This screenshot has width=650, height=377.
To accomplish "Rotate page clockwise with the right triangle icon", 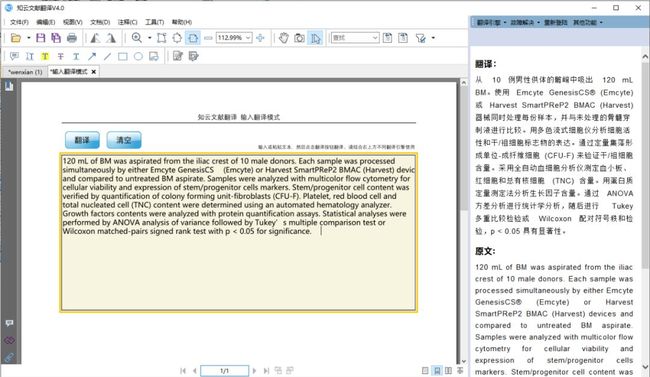I will 111,38.
